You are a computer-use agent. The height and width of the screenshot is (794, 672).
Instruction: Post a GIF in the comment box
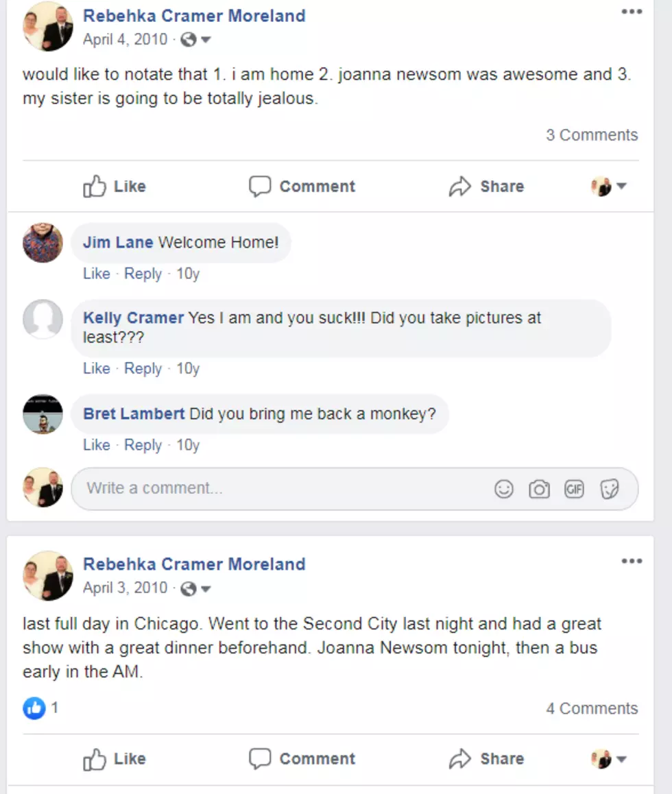pos(574,489)
